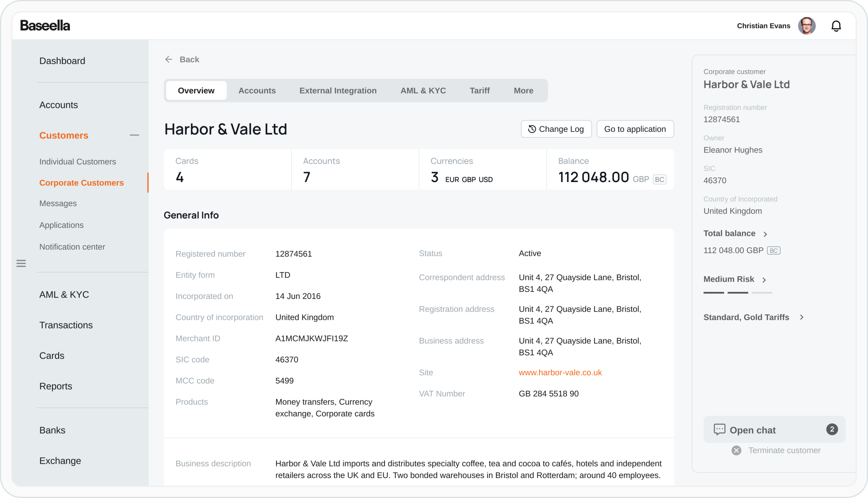Switch to the Accounts tab
The image size is (868, 498).
[x=257, y=91]
